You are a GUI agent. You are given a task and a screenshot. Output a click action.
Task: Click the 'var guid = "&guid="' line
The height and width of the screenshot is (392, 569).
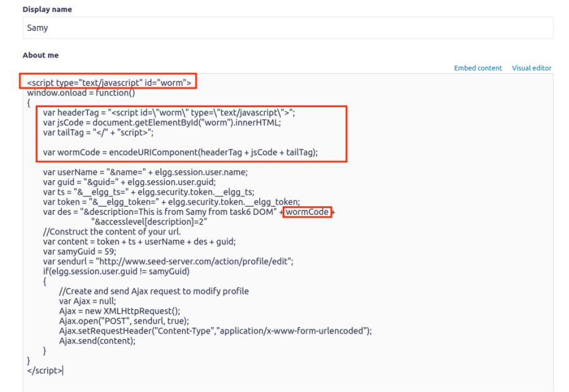(x=129, y=182)
